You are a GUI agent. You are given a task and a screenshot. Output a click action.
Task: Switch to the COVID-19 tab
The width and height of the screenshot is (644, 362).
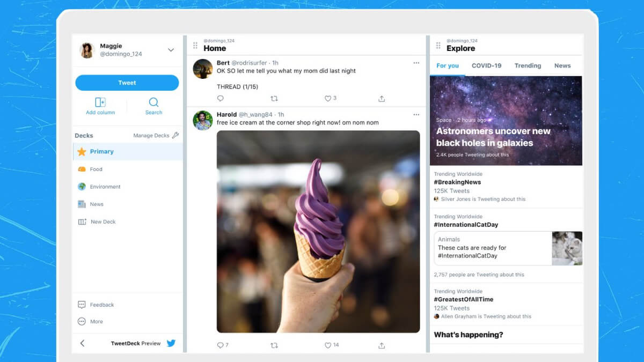pyautogui.click(x=486, y=65)
